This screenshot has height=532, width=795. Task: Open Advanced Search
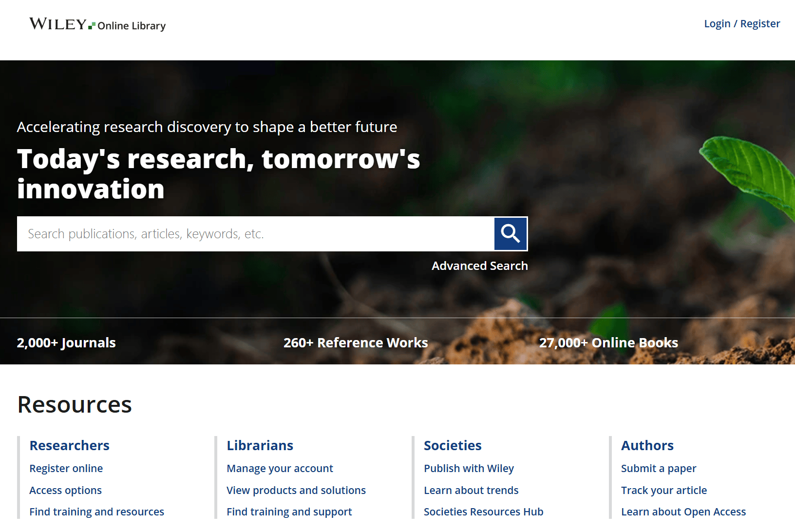tap(479, 266)
